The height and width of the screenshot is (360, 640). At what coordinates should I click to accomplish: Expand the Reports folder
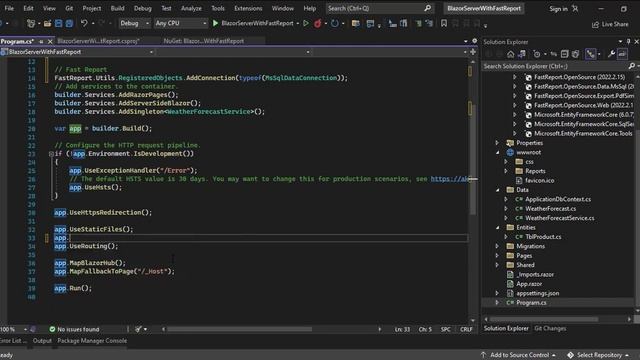click(x=506, y=171)
